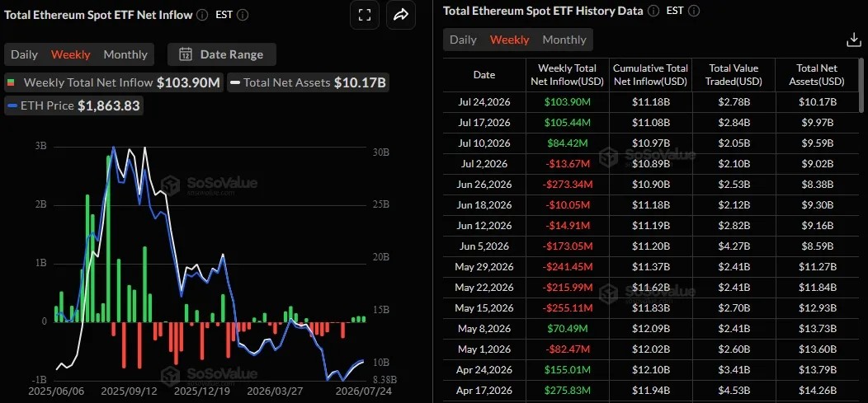Click Total Value Traded(USD) column header
868x403 pixels.
[734, 75]
